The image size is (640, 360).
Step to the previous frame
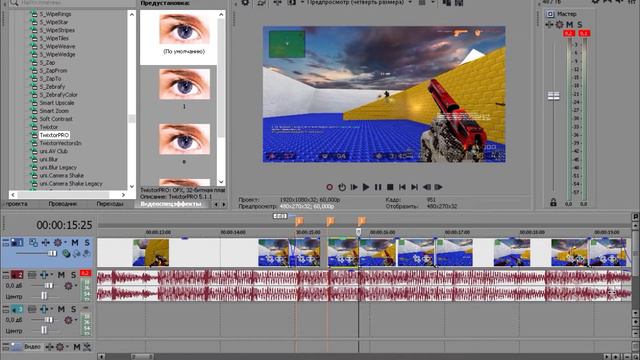point(427,187)
